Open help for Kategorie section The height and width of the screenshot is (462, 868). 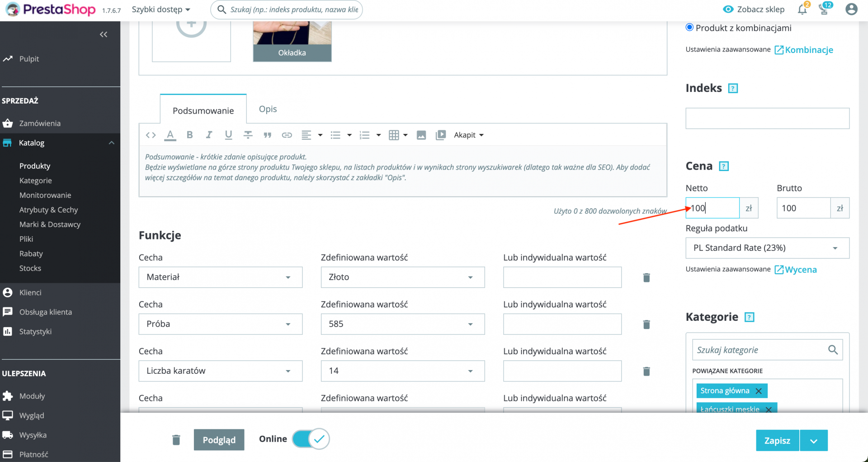tap(749, 317)
